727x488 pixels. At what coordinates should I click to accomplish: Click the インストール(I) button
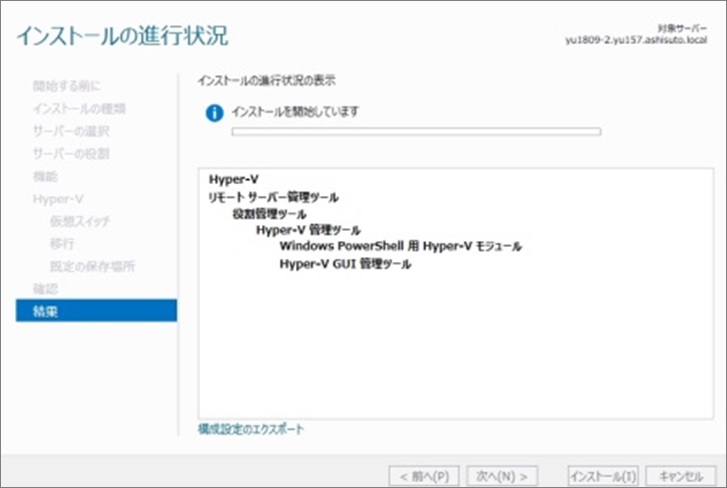coord(602,475)
